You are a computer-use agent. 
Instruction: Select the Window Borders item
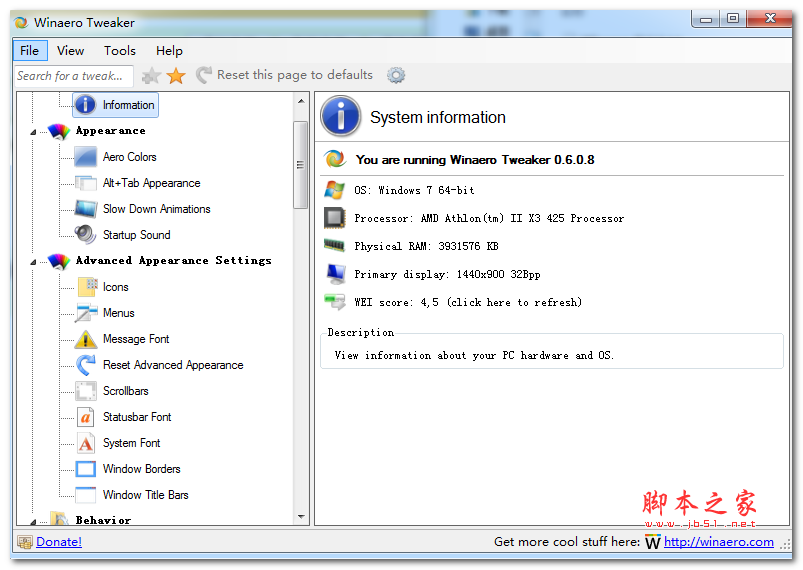click(x=142, y=469)
